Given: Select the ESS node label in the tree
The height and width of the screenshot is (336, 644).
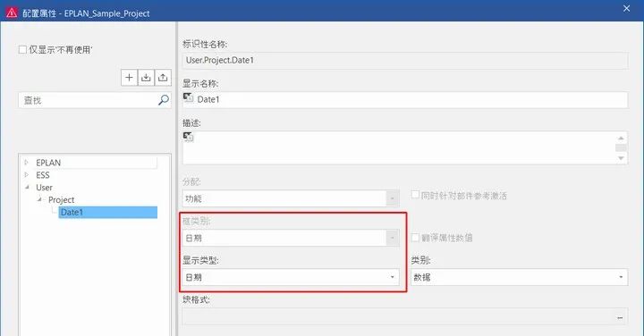Looking at the screenshot, I should click(42, 175).
